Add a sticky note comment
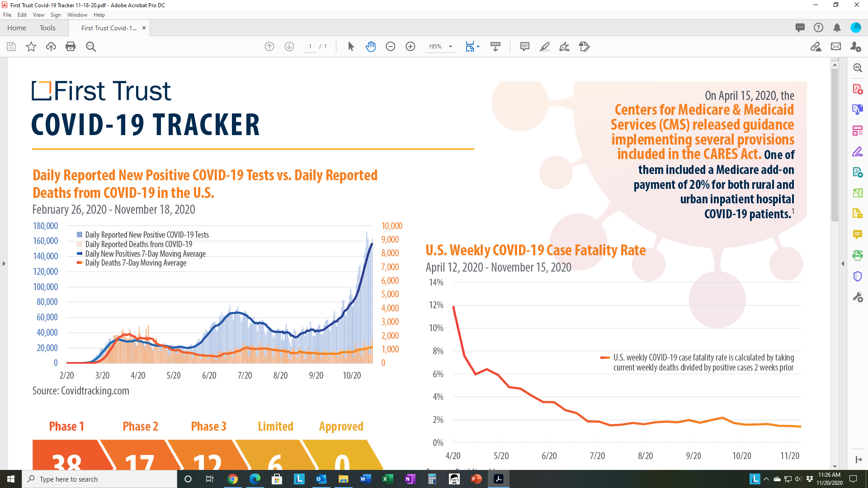This screenshot has height=488, width=868. click(525, 47)
